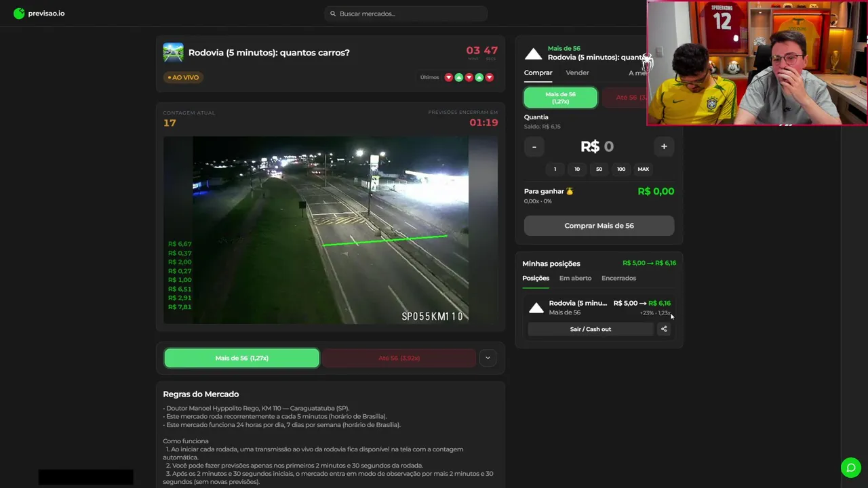This screenshot has width=868, height=488.
Task: Click the live highway camera feed
Action: click(330, 230)
